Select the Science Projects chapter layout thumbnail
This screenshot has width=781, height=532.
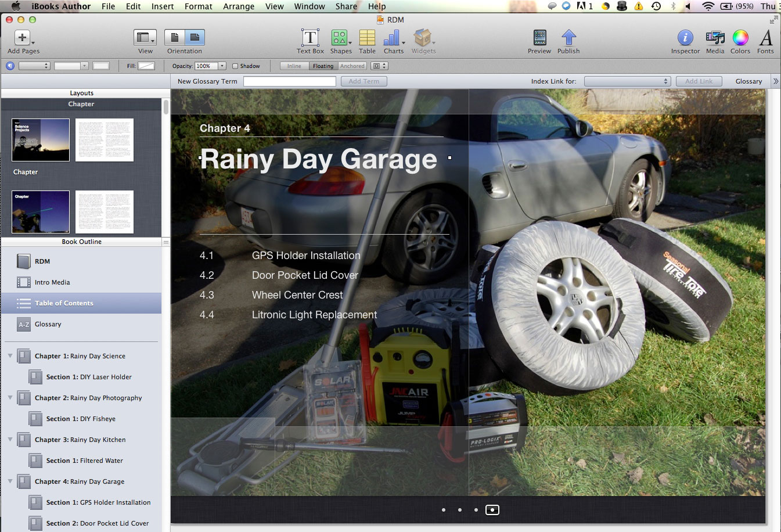pyautogui.click(x=41, y=140)
